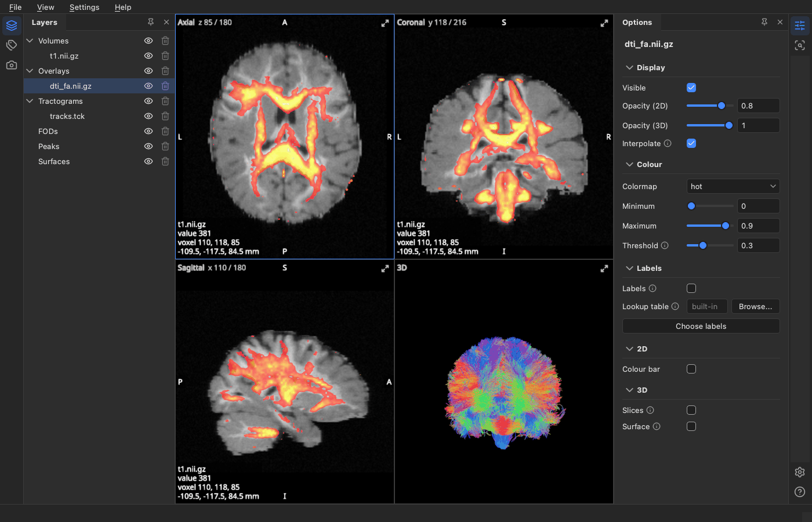This screenshot has width=812, height=522.
Task: Close the Layers panel
Action: pyautogui.click(x=166, y=22)
